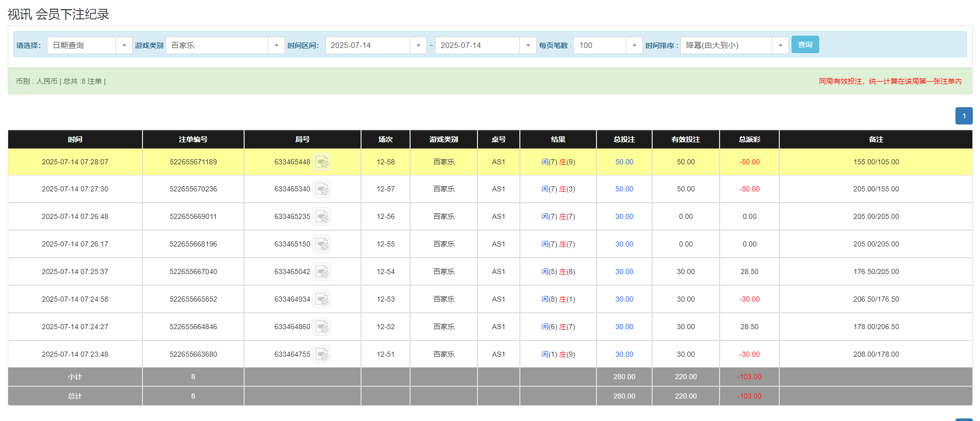This screenshot has width=980, height=421.
Task: Expand the 百家乐 game type dropdown
Action: [276, 45]
